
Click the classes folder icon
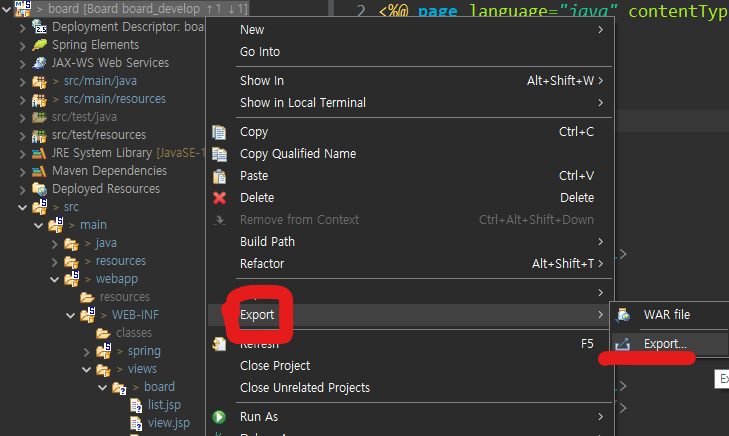(103, 333)
